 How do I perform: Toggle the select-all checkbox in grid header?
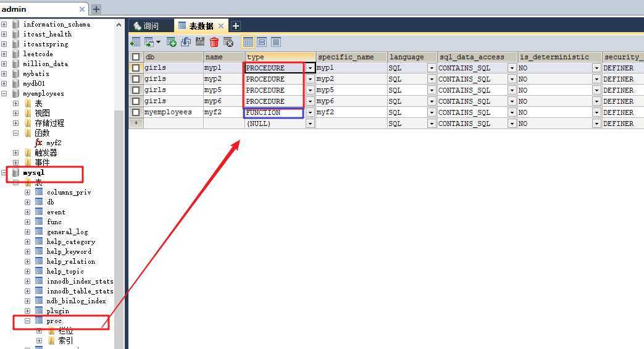(x=136, y=57)
